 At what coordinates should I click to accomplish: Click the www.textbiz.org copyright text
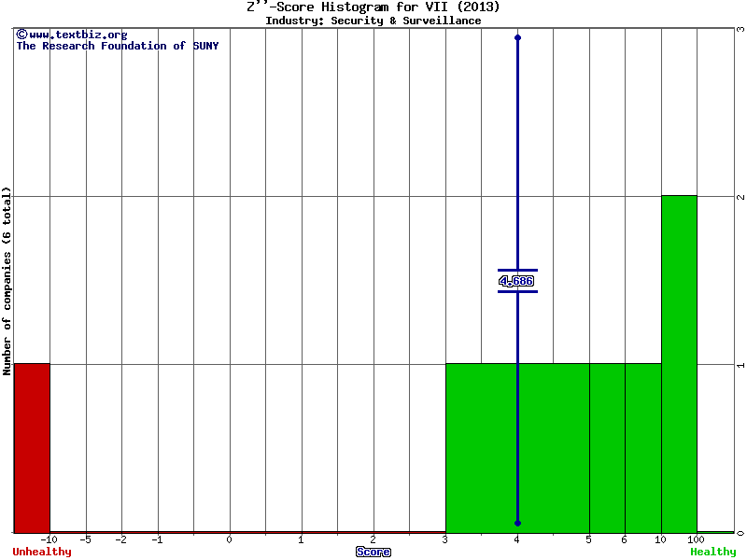(x=72, y=35)
